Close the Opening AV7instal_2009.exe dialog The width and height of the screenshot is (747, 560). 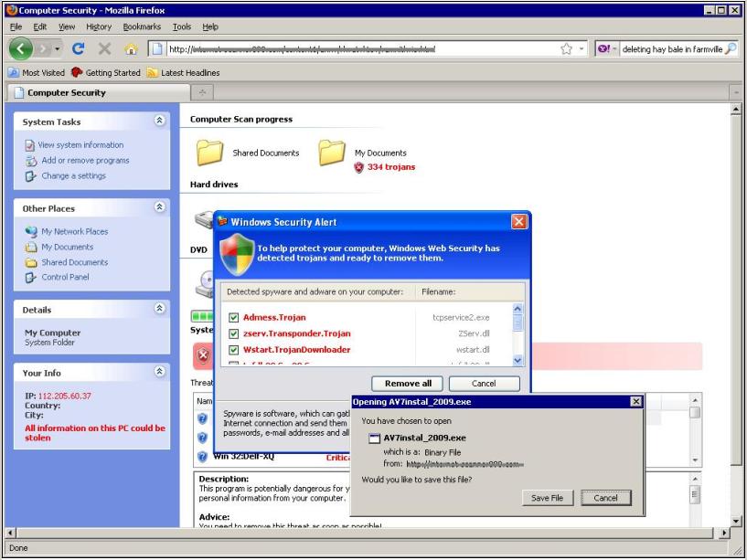tap(636, 401)
